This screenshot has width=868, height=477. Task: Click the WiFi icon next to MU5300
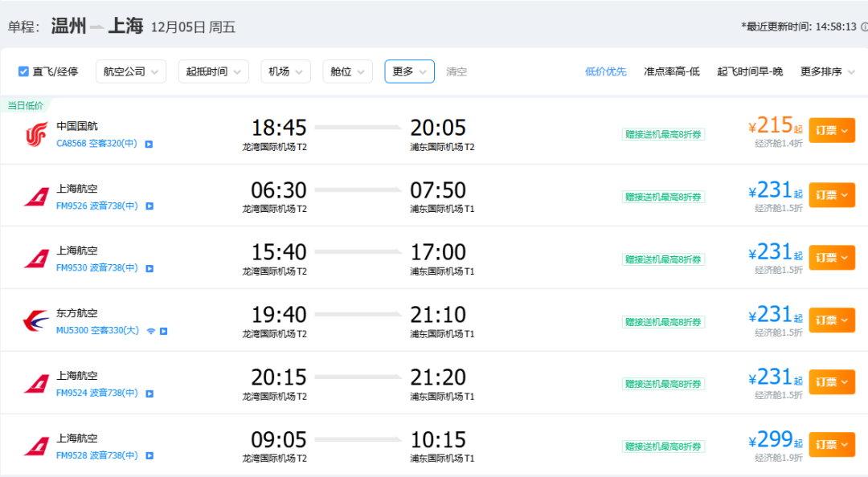pyautogui.click(x=150, y=331)
